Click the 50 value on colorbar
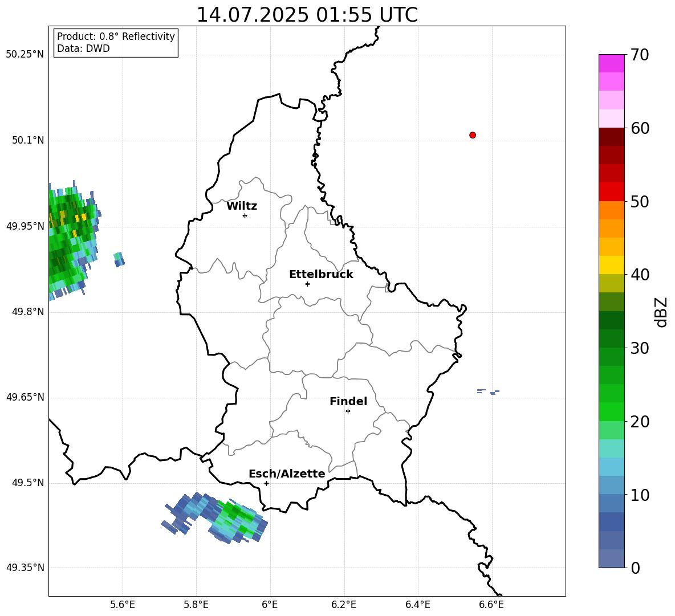The height and width of the screenshot is (616, 675). coord(640,201)
